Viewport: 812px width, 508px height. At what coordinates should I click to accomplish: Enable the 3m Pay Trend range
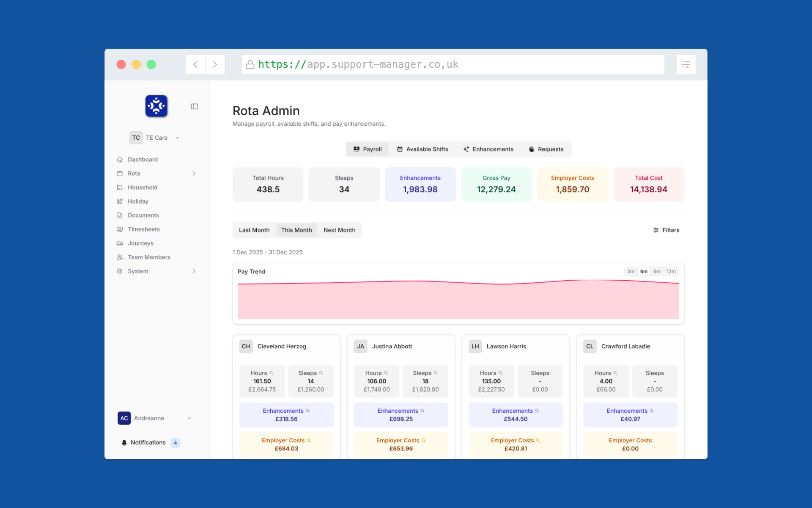tap(631, 271)
